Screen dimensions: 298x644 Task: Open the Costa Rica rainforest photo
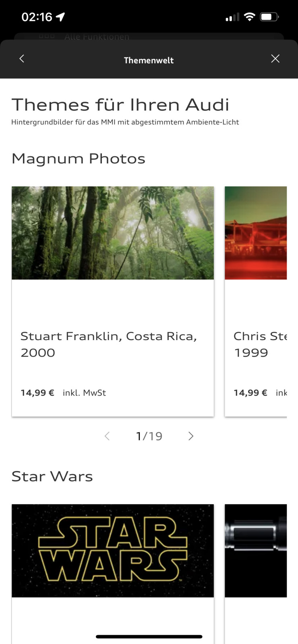(113, 233)
